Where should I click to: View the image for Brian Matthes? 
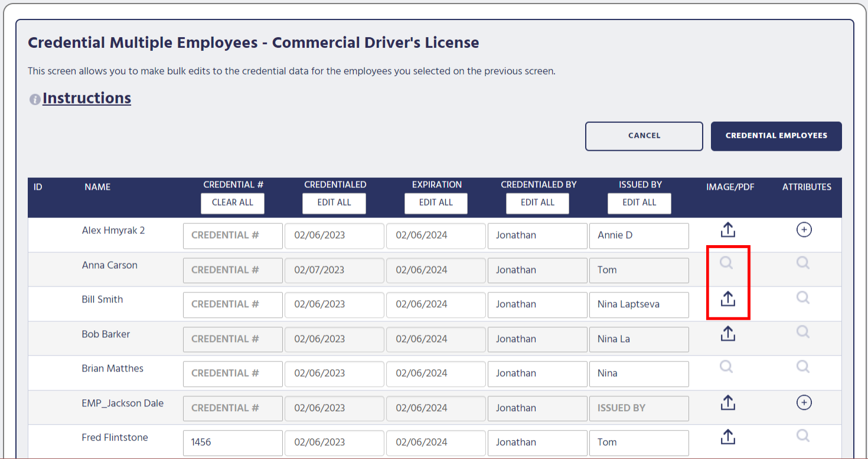pos(726,367)
